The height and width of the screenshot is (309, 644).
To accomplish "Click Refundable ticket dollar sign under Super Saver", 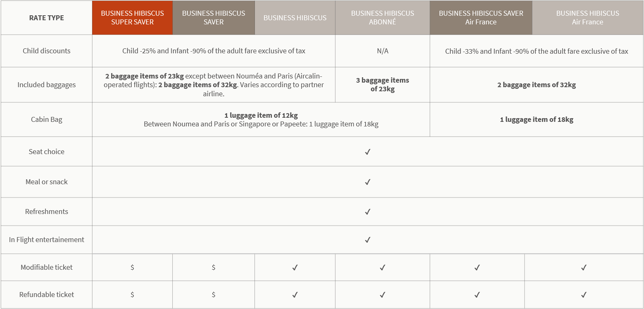I will [132, 295].
